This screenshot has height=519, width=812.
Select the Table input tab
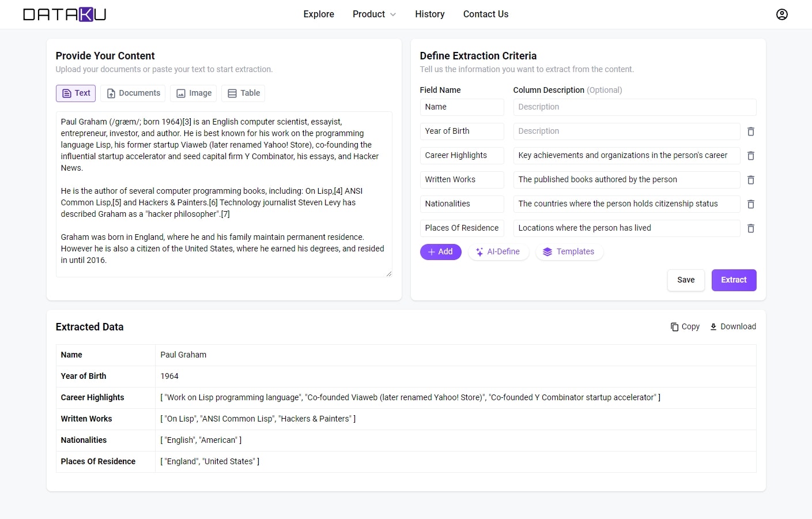(x=243, y=93)
